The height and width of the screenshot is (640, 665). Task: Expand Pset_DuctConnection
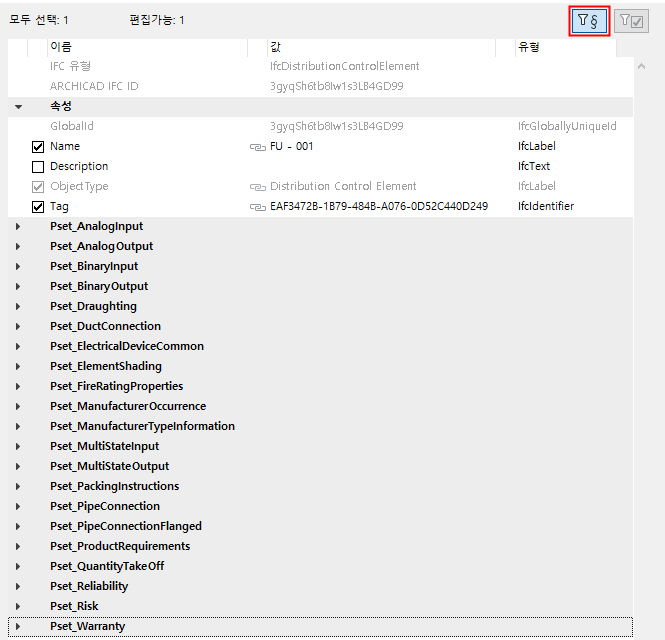[18, 326]
